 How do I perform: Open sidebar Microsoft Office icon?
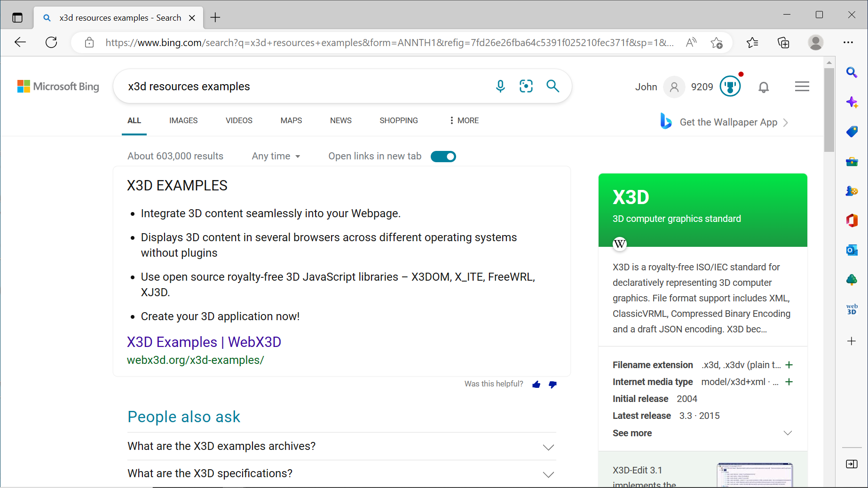[852, 220]
